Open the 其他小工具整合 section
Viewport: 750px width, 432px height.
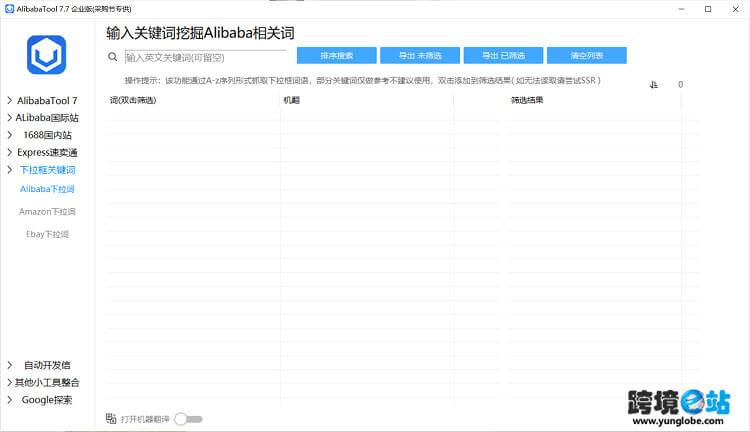[x=47, y=382]
